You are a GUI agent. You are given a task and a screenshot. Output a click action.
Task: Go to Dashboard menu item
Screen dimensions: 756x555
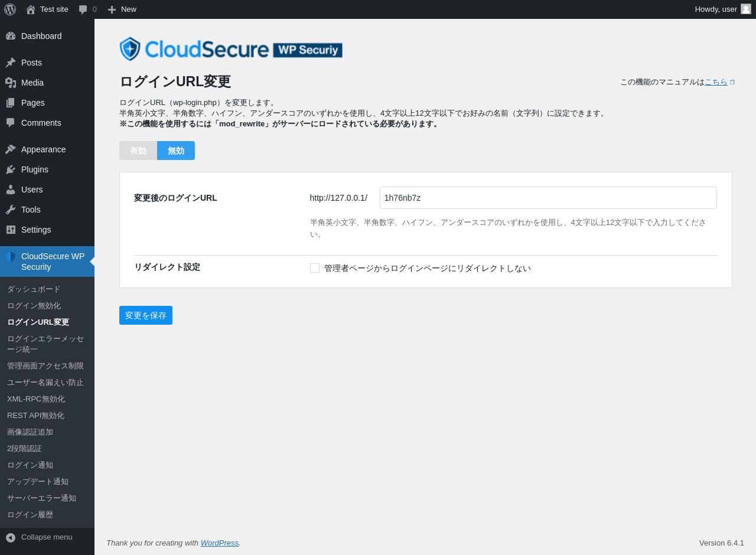pos(47,36)
